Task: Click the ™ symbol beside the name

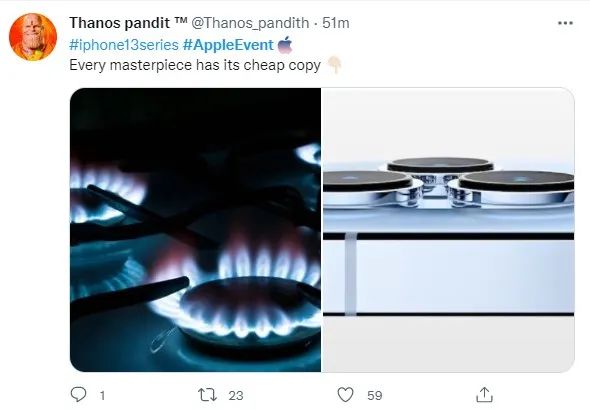Action: click(x=181, y=21)
